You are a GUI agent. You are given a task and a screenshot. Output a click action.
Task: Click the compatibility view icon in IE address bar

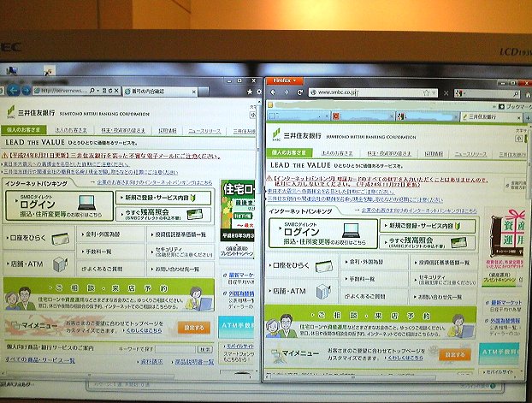[104, 91]
